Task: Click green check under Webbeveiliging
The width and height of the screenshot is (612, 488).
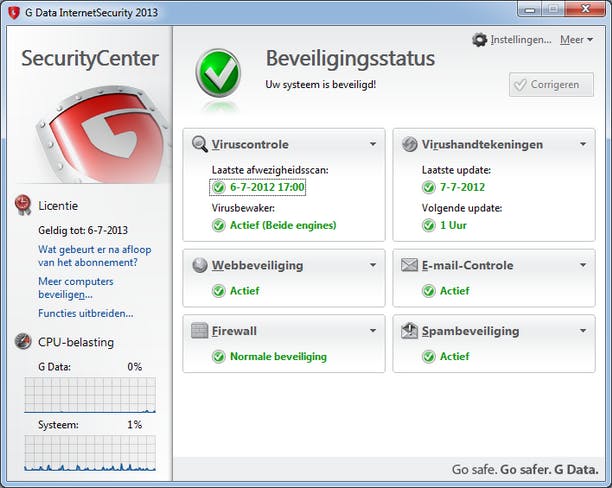Action: pos(219,291)
